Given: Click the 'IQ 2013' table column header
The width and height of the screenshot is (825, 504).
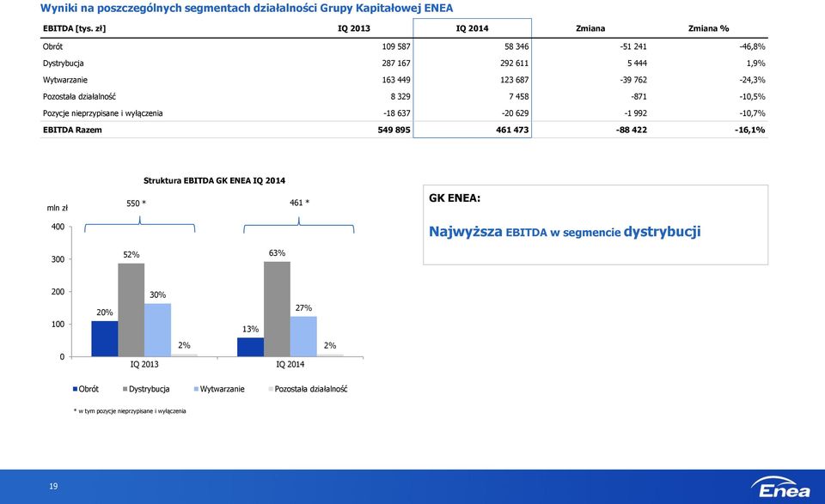Looking at the screenshot, I should pos(353,28).
